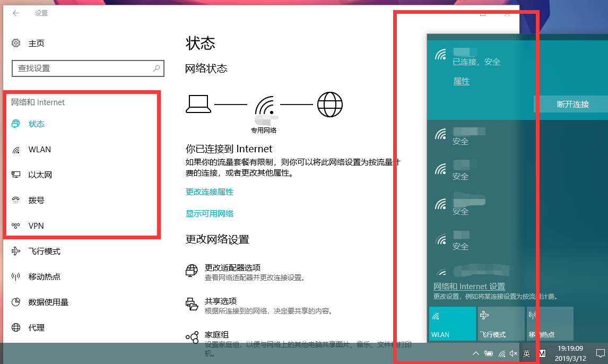This screenshot has height=364, width=608.
Task: Open 代理 (Proxy) settings
Action: click(34, 327)
